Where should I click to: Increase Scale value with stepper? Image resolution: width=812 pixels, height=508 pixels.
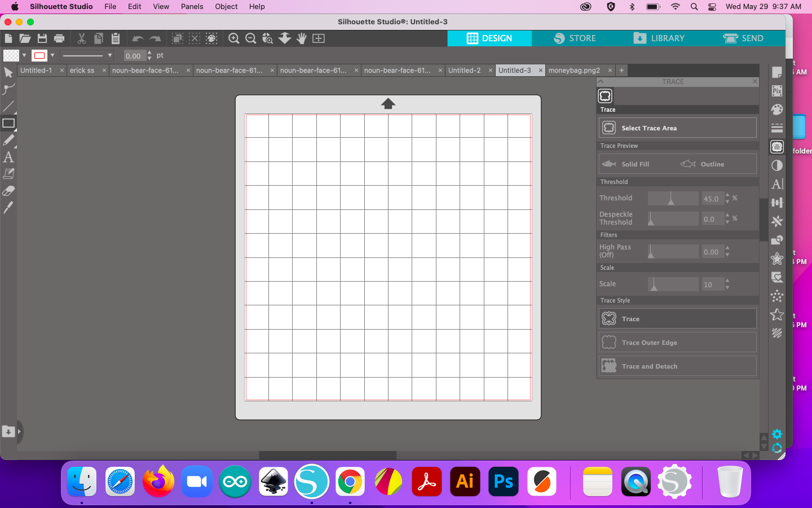(727, 281)
